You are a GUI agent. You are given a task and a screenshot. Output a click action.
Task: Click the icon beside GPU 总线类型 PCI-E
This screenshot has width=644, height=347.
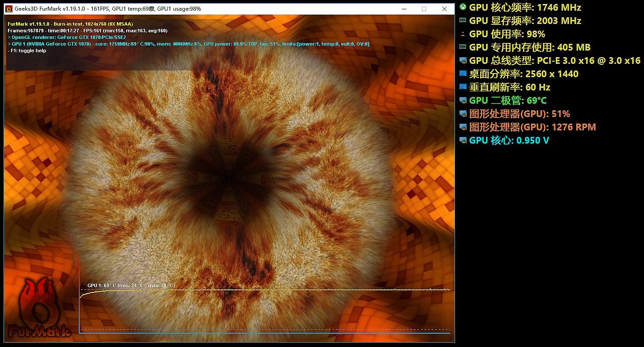pyautogui.click(x=463, y=60)
